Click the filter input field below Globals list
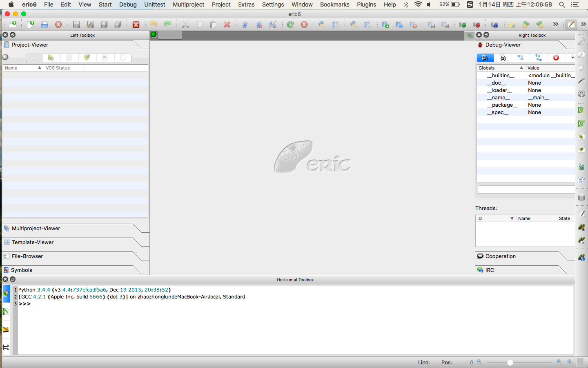Image resolution: width=588 pixels, height=368 pixels. (526, 190)
